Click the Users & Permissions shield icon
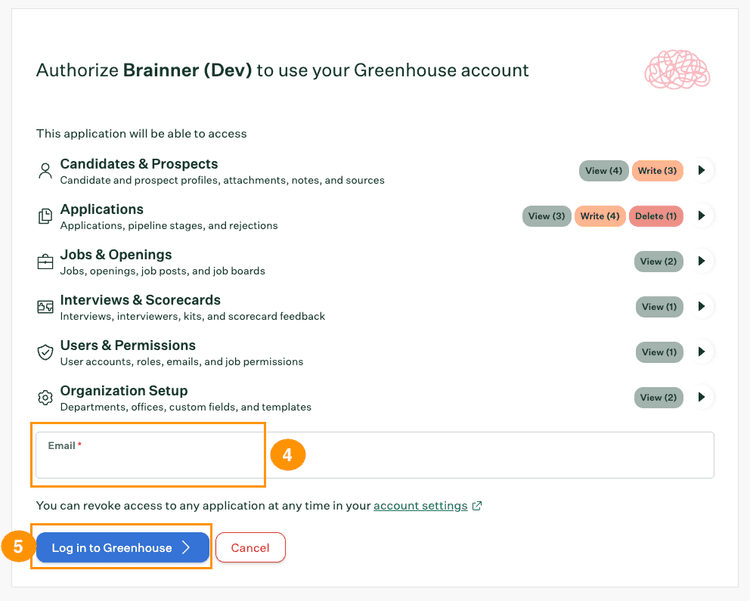This screenshot has width=750, height=601. (45, 352)
